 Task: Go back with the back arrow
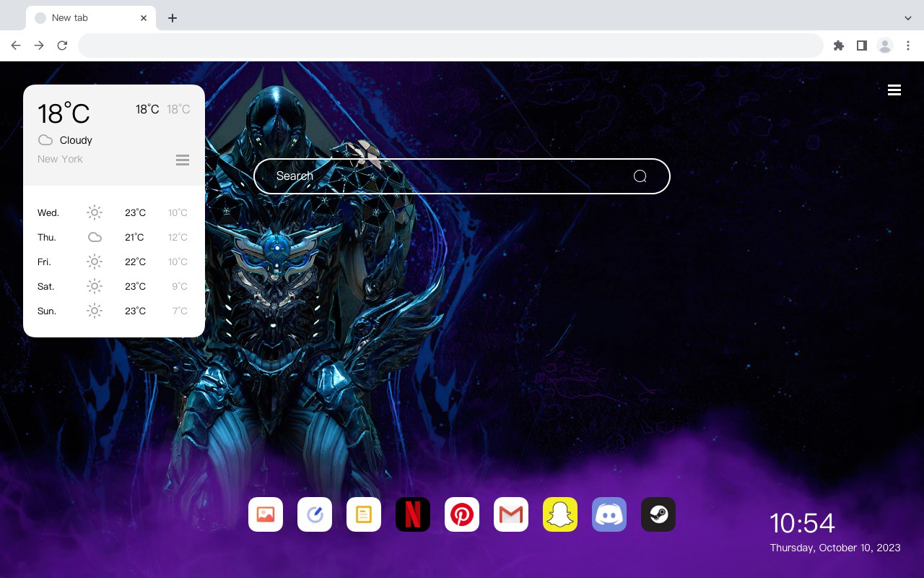coord(16,46)
